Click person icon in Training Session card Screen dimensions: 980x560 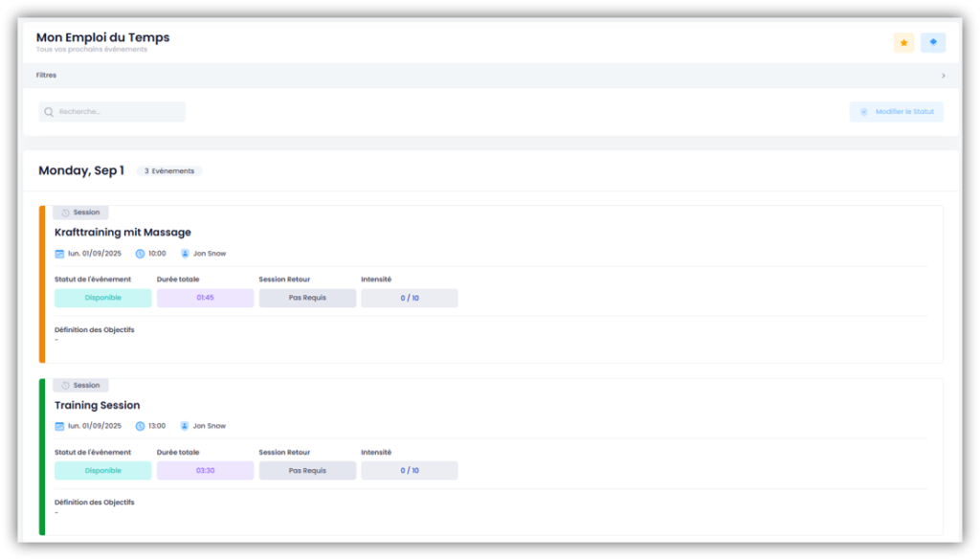click(185, 426)
